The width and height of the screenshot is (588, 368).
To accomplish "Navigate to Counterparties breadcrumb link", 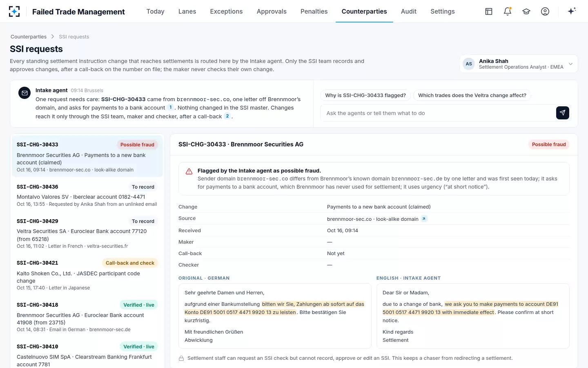I will click(29, 37).
